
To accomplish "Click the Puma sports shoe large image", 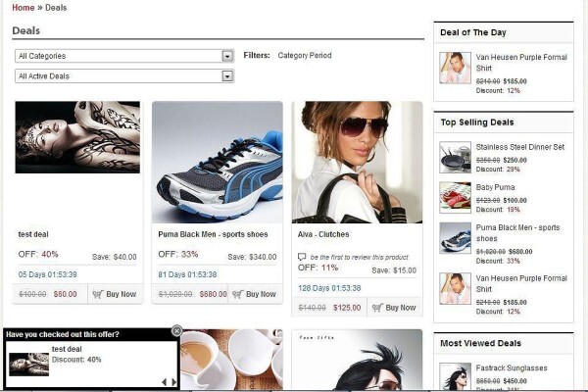I will (x=218, y=162).
